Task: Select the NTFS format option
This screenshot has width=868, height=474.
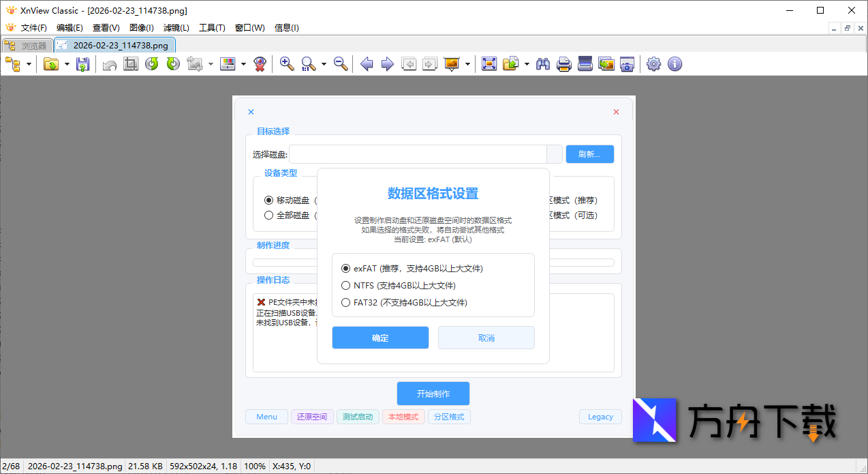Action: 346,285
